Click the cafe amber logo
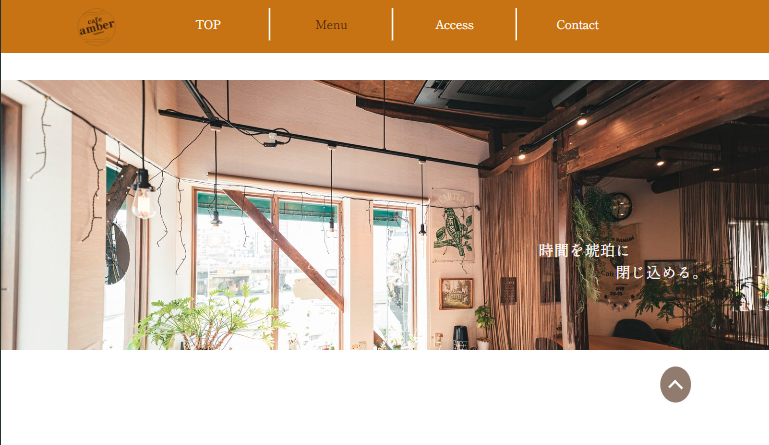This screenshot has width=769, height=445. 97,26
